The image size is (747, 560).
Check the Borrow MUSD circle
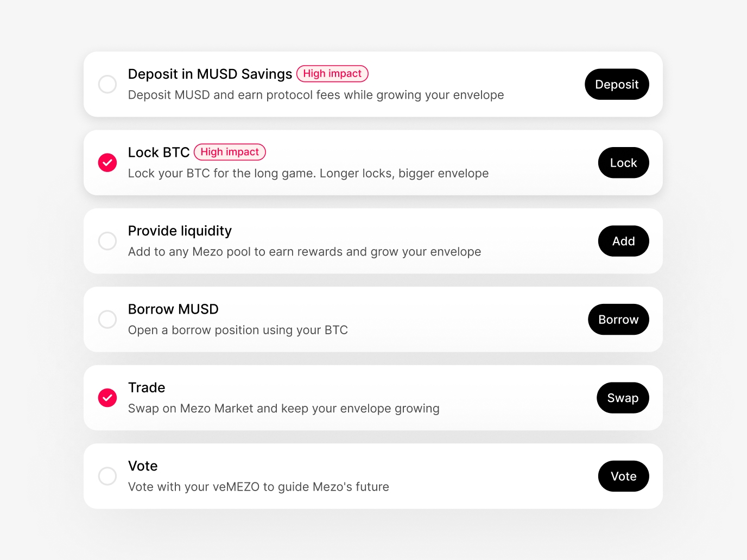tap(107, 319)
